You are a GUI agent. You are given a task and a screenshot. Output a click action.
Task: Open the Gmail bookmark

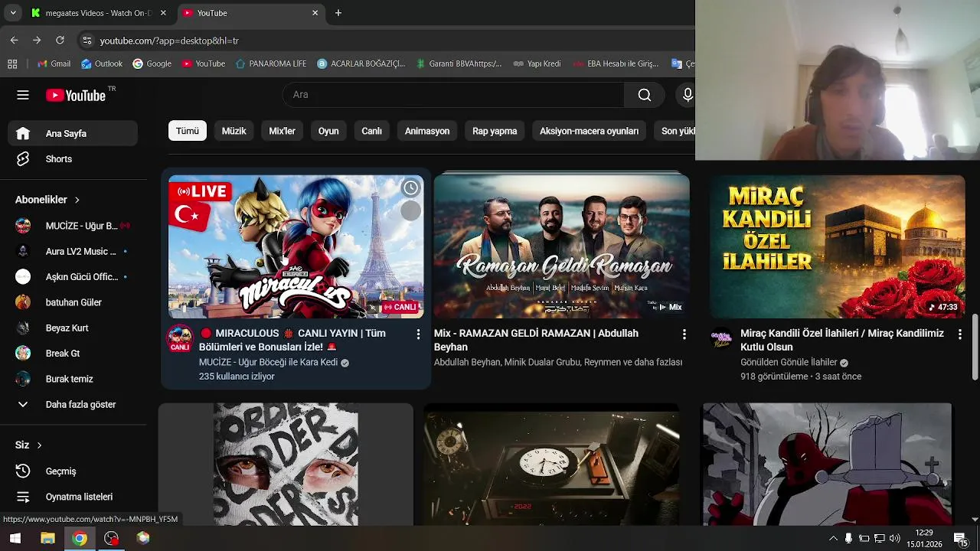coord(54,64)
